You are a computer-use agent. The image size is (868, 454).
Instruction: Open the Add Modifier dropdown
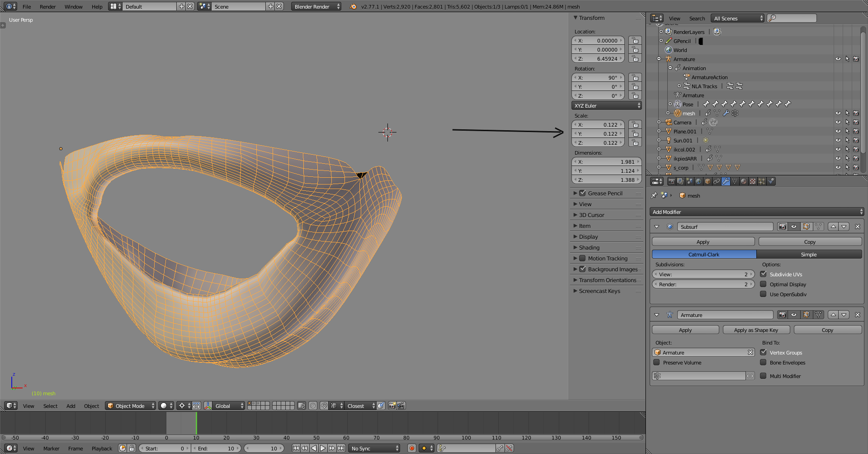coord(757,212)
